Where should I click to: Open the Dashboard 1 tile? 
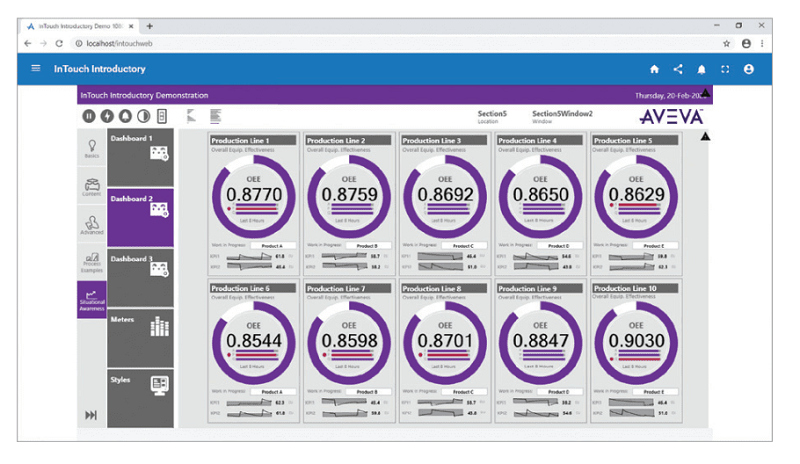click(x=140, y=148)
